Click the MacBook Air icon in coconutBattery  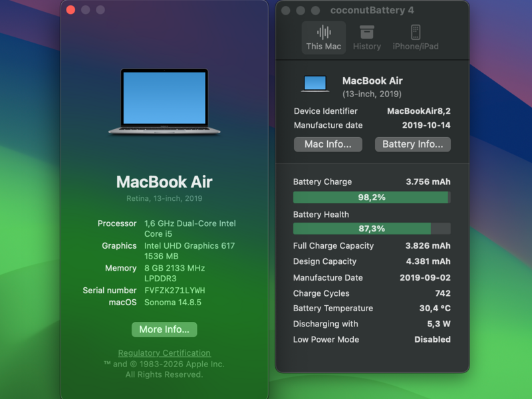(x=315, y=84)
